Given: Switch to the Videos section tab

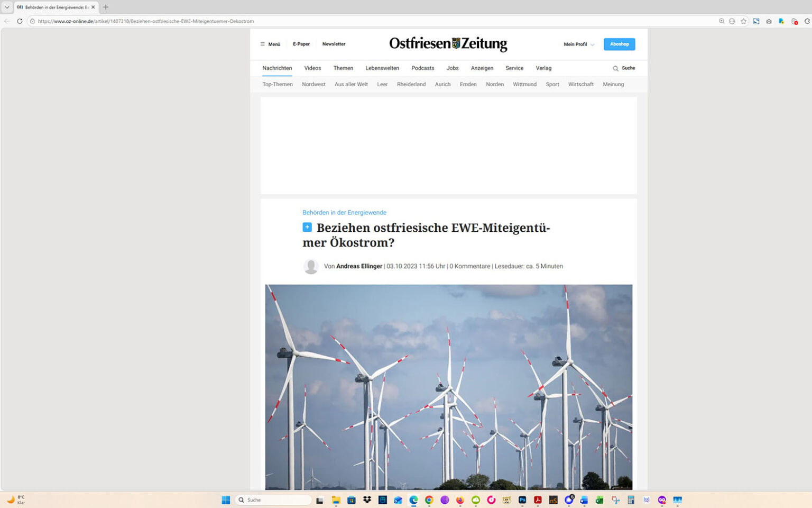Looking at the screenshot, I should tap(312, 68).
